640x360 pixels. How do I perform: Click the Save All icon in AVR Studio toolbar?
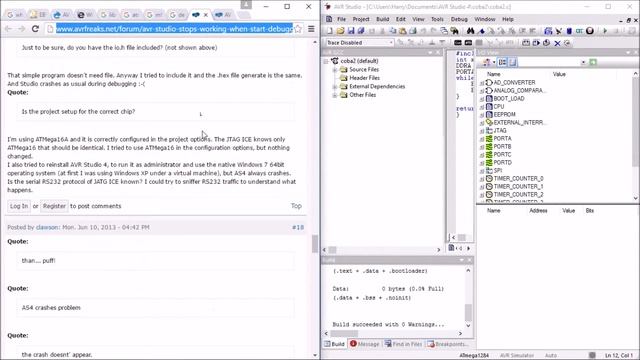(361, 31)
